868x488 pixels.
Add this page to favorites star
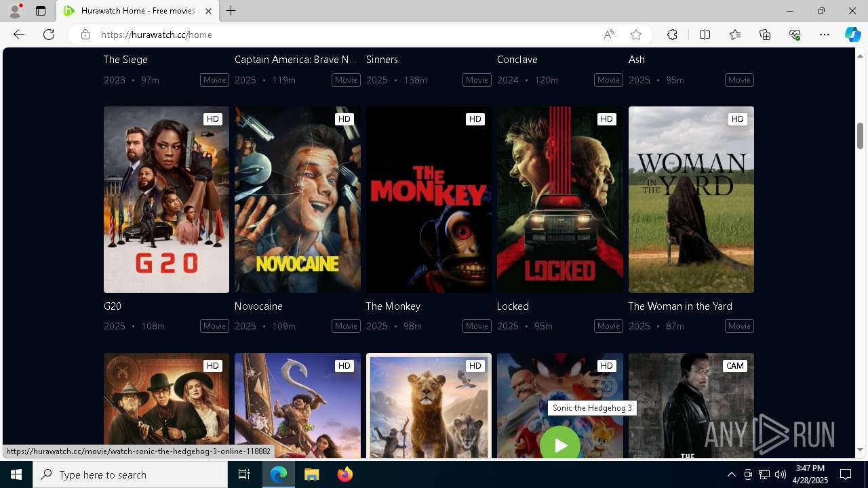pyautogui.click(x=636, y=35)
